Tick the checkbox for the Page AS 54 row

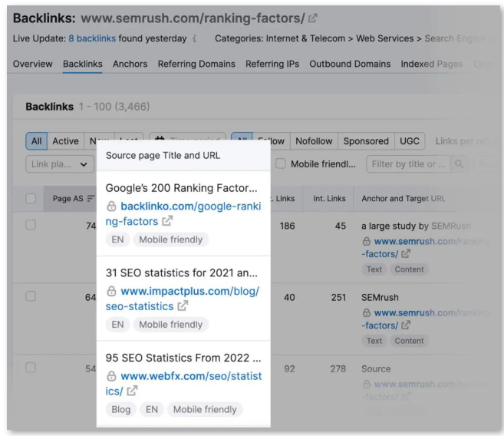(x=31, y=368)
